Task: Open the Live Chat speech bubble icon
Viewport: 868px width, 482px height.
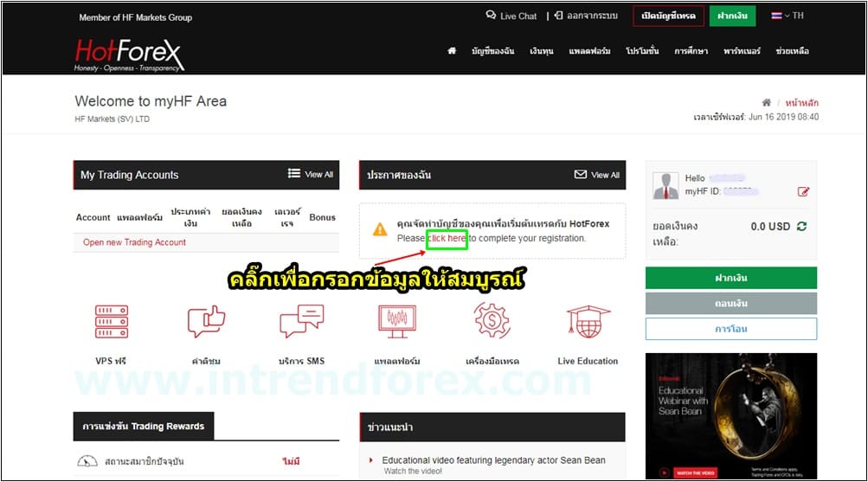Action: tap(491, 16)
